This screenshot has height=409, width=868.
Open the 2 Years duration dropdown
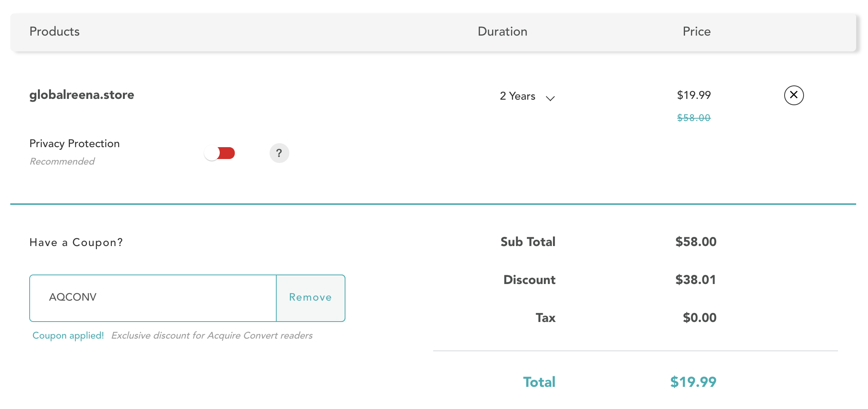pyautogui.click(x=518, y=96)
